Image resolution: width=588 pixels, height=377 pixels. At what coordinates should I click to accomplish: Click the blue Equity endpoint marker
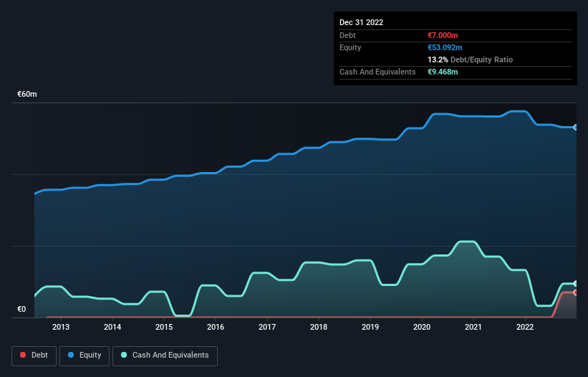click(x=576, y=128)
